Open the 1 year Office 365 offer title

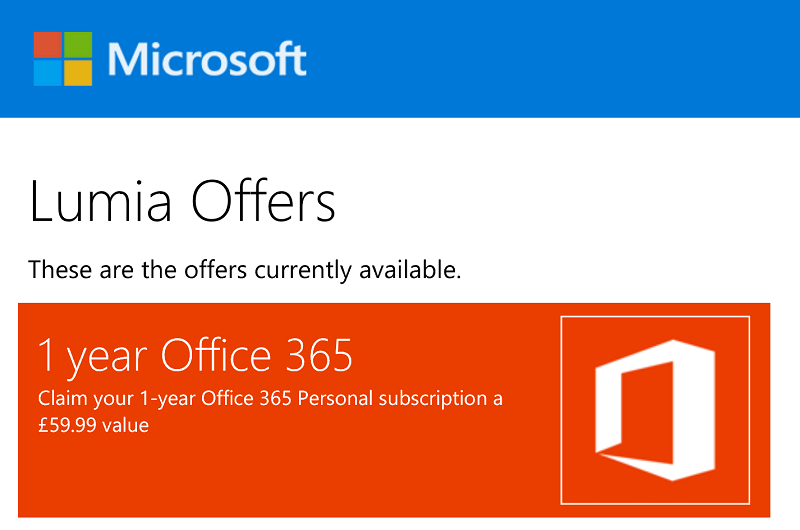click(195, 356)
